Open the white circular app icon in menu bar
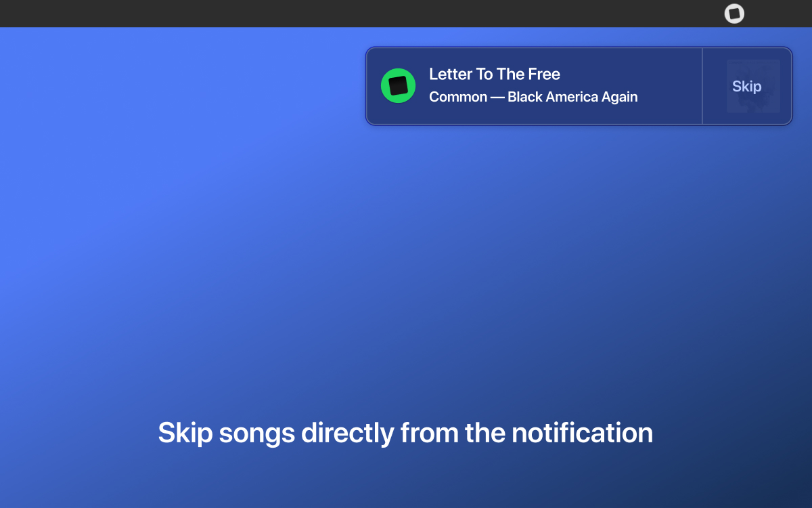Screen dimensions: 812x508 (734, 14)
